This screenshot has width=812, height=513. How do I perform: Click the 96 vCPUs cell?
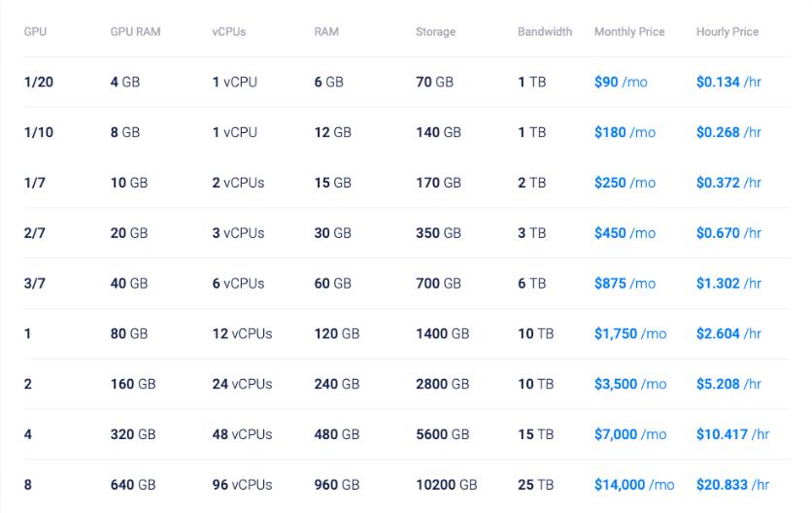(242, 486)
